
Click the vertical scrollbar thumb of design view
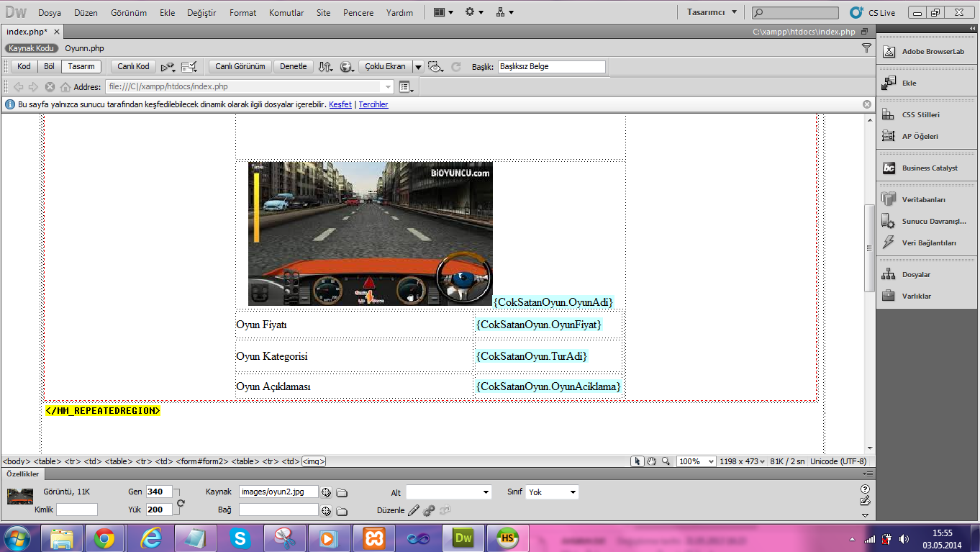click(x=869, y=248)
